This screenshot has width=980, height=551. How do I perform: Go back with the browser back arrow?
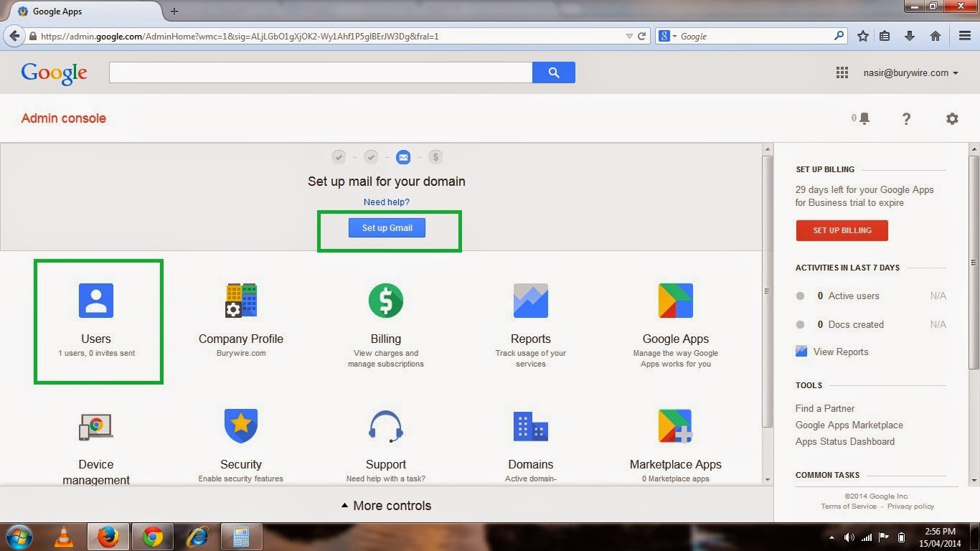coord(14,36)
